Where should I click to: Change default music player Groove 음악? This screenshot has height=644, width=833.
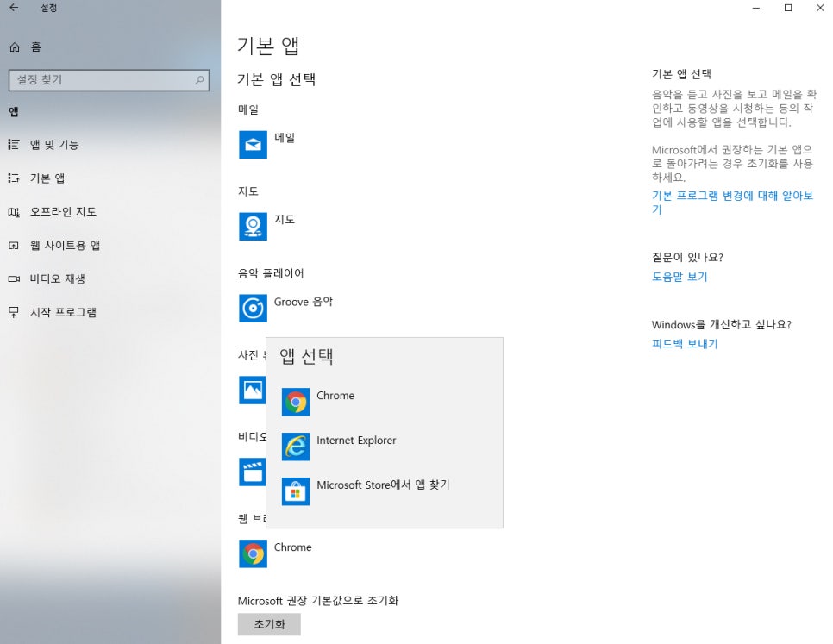coord(304,302)
